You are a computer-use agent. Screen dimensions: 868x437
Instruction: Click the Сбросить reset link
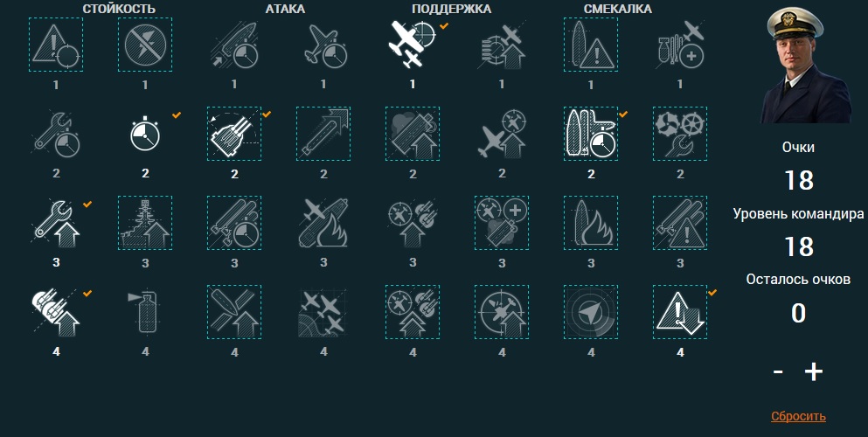pos(798,417)
